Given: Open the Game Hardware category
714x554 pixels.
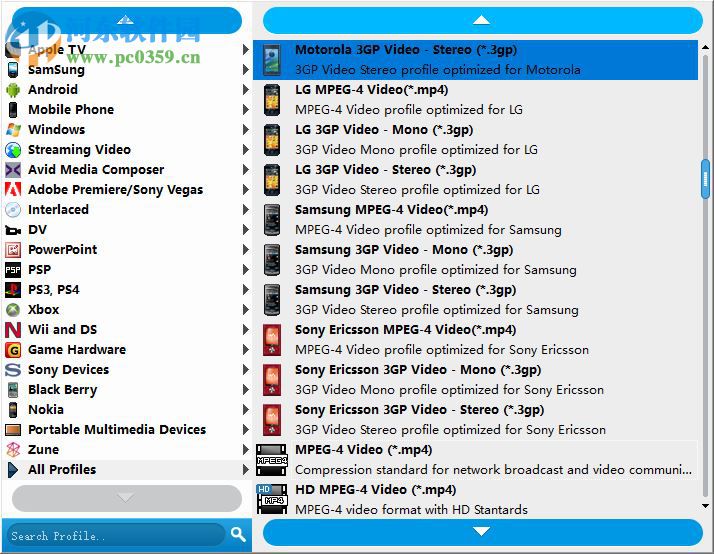Looking at the screenshot, I should tap(127, 350).
